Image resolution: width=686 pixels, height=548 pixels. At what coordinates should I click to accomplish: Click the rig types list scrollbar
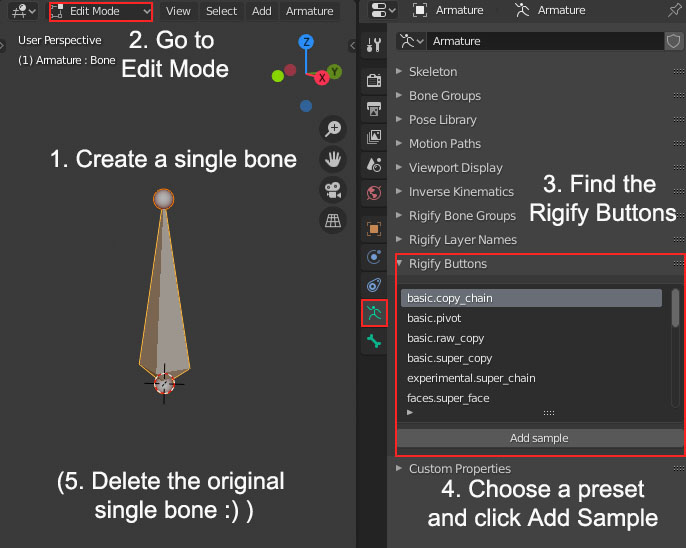point(676,307)
